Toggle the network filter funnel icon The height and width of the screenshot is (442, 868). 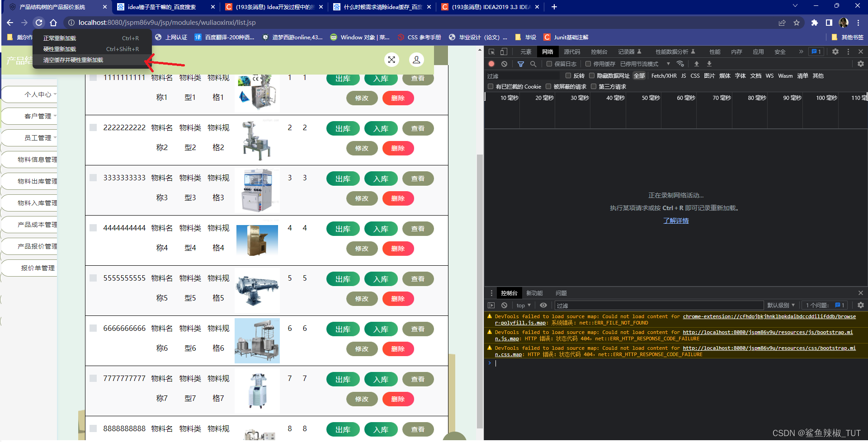[x=521, y=64]
